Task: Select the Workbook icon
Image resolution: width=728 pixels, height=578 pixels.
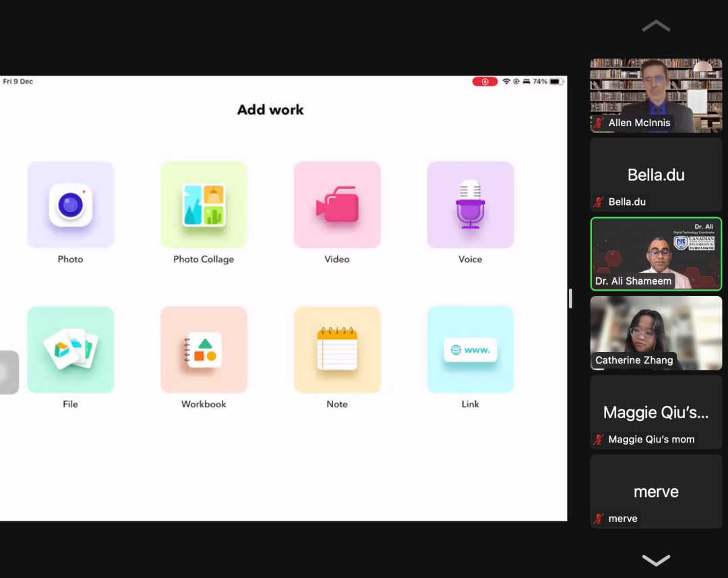Action: click(204, 350)
